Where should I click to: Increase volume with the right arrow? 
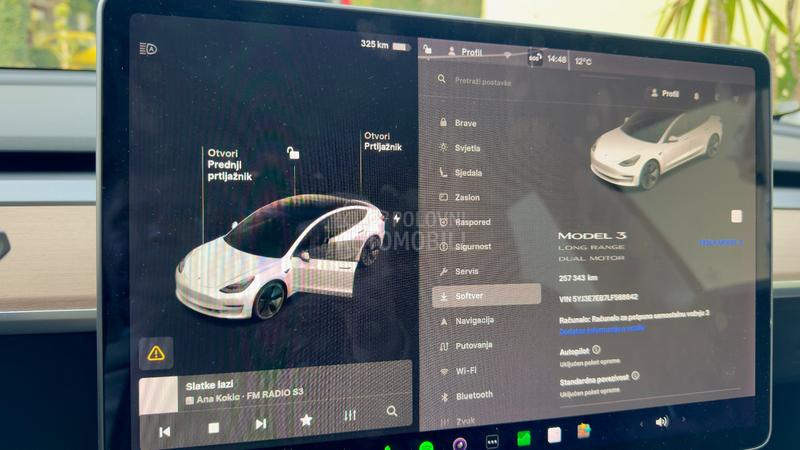(683, 419)
